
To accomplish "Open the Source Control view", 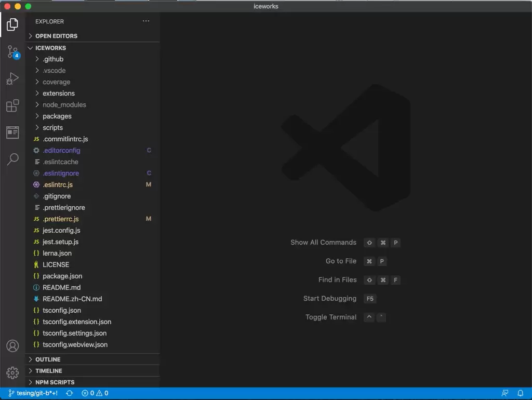I will pyautogui.click(x=13, y=52).
